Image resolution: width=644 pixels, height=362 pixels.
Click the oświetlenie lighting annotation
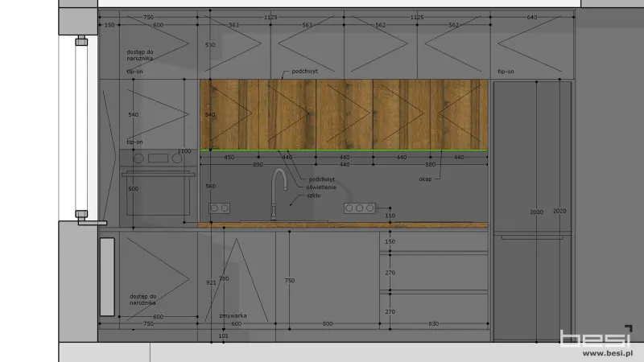320,187
